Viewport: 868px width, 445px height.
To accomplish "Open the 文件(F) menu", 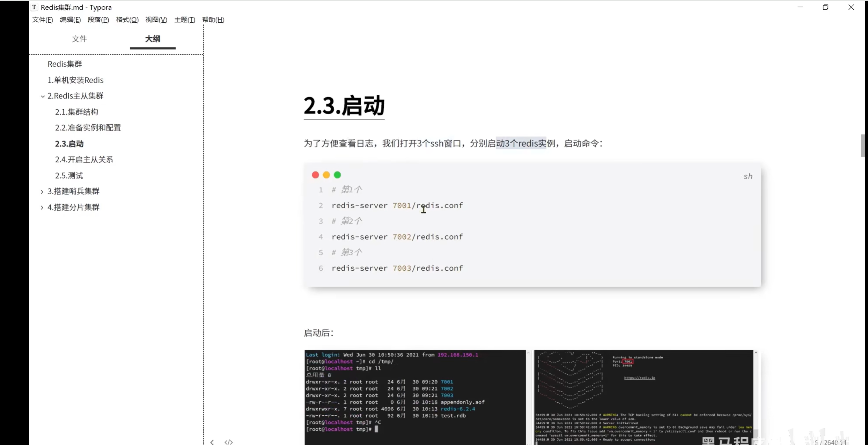I will (43, 20).
